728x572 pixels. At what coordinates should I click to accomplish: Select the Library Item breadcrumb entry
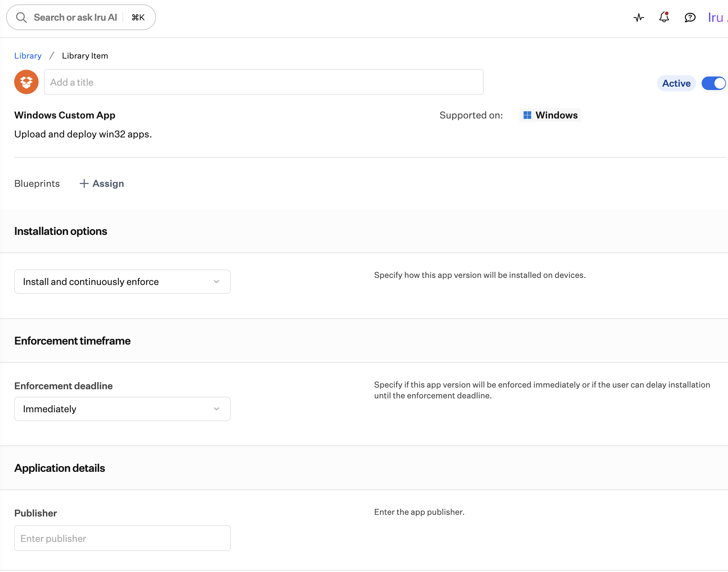point(85,56)
